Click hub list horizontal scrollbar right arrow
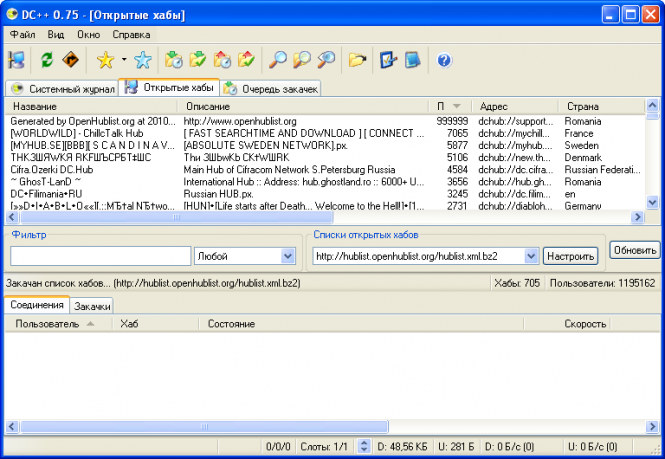 coord(637,217)
